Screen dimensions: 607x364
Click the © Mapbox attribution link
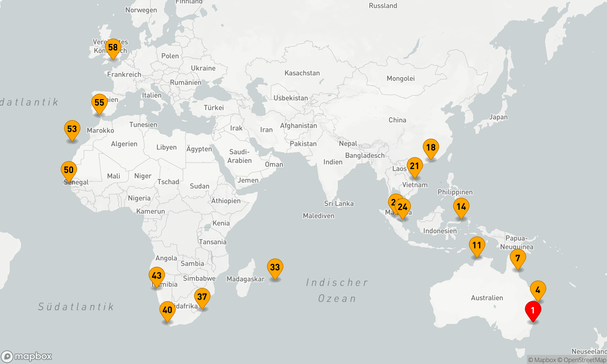click(542, 360)
